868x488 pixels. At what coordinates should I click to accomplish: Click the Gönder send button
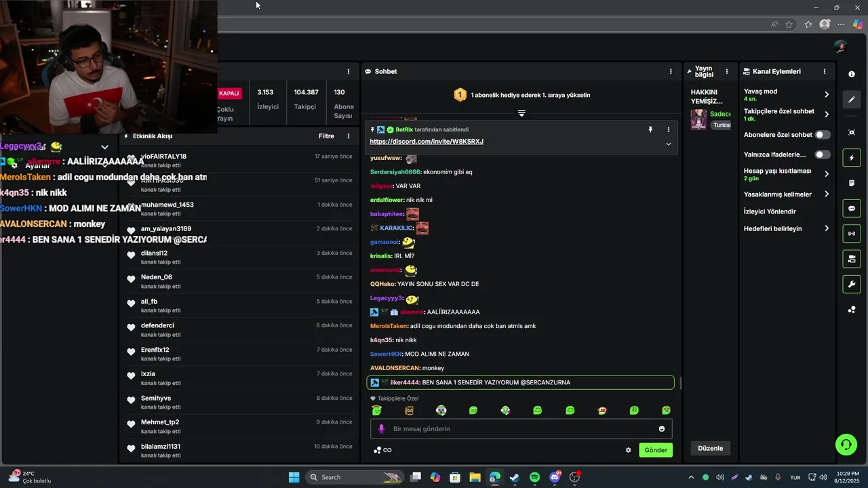656,450
